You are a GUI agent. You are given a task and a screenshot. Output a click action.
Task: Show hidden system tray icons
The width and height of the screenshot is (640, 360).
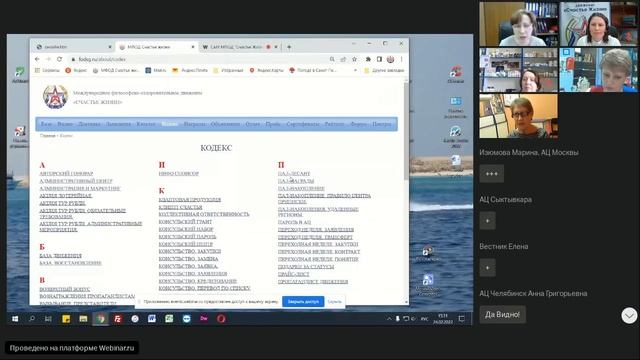point(389,319)
